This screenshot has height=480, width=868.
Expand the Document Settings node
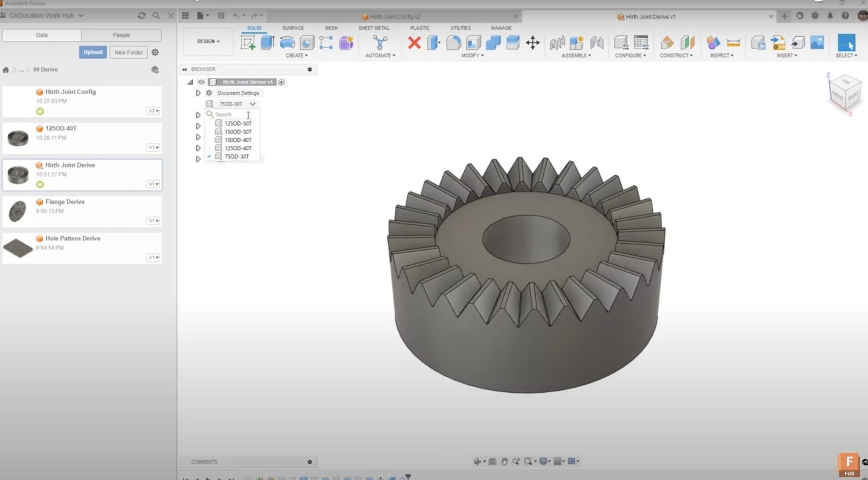[198, 93]
